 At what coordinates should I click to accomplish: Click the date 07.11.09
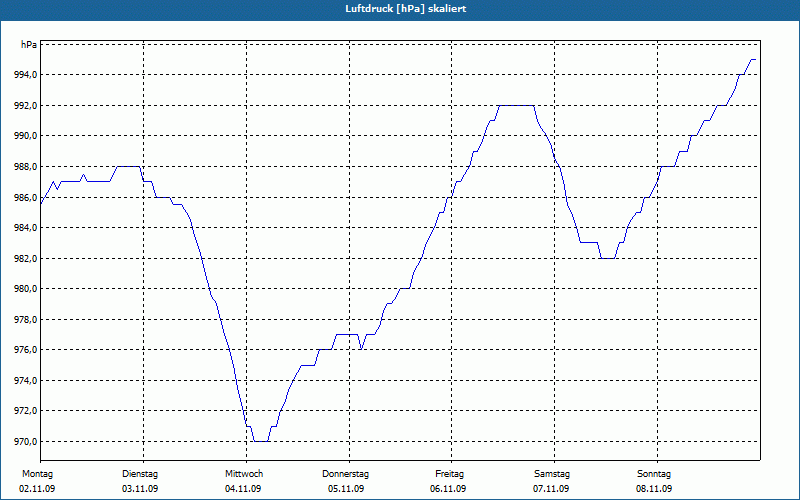pos(551,489)
